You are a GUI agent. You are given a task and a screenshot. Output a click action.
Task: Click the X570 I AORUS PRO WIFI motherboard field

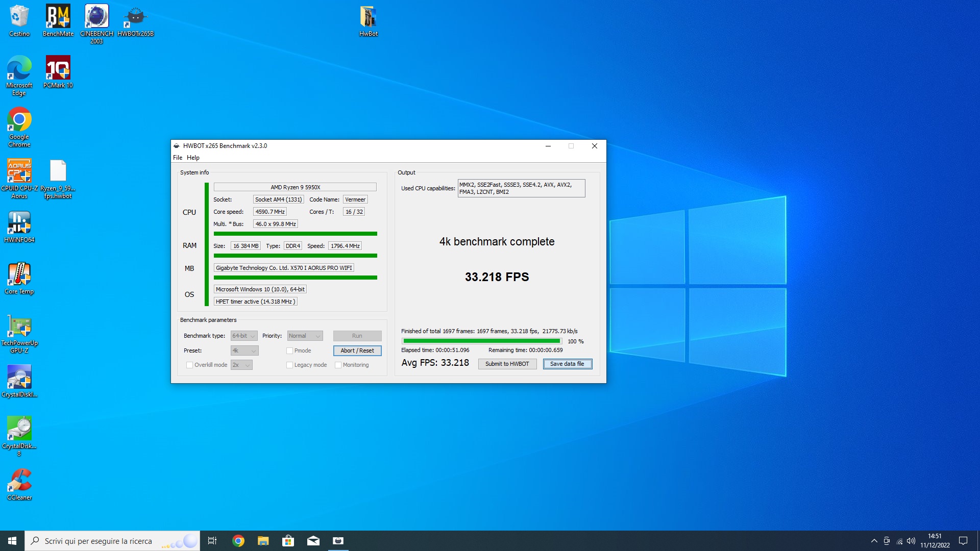[x=284, y=268]
